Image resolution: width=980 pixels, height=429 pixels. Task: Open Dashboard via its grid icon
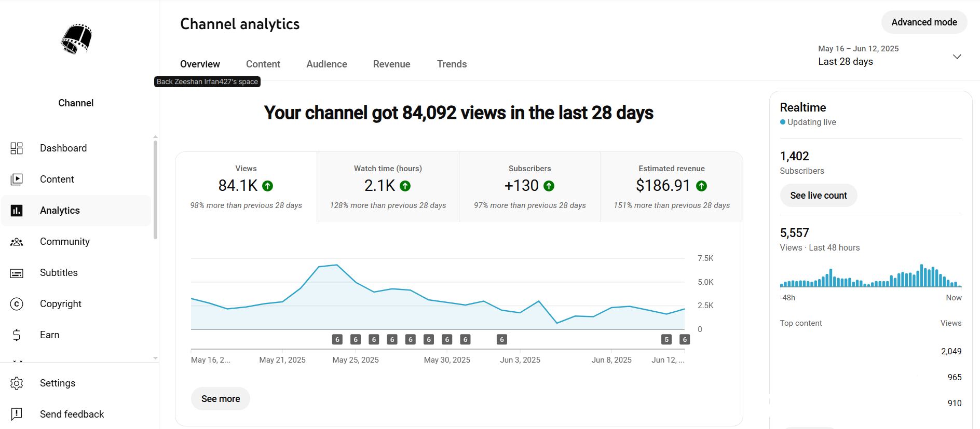pyautogui.click(x=17, y=148)
